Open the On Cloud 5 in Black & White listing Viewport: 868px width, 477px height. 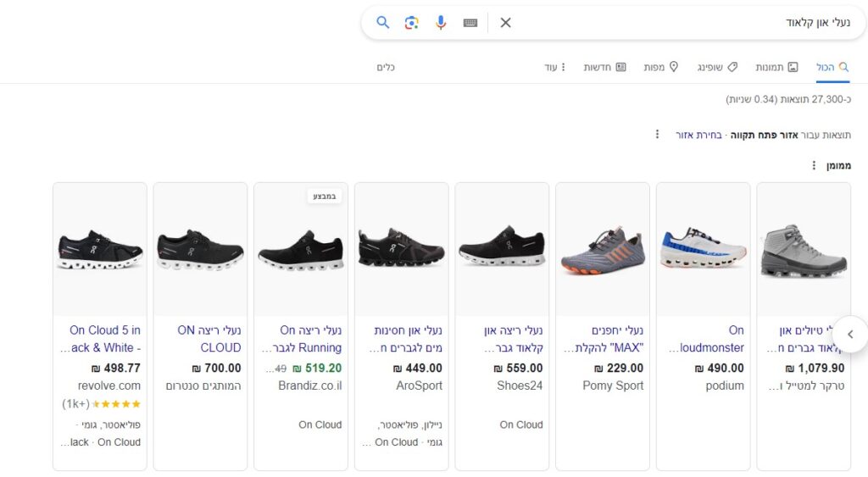tap(101, 339)
